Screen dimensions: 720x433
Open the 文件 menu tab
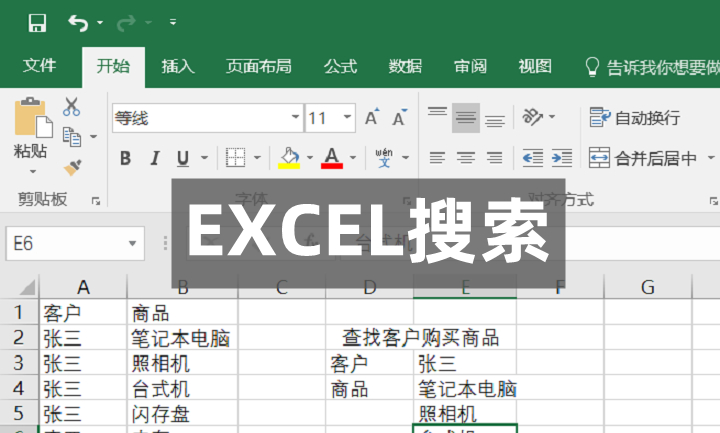pyautogui.click(x=39, y=66)
